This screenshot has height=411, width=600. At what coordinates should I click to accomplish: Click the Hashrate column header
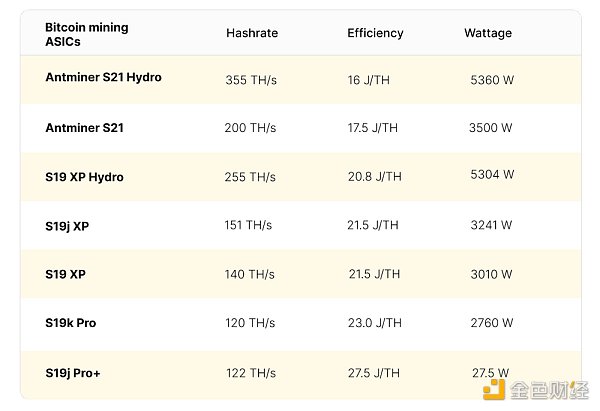point(252,33)
